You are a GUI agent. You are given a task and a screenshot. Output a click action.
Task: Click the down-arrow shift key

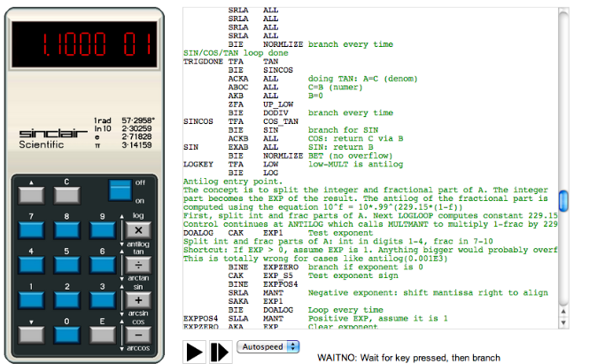point(31,335)
